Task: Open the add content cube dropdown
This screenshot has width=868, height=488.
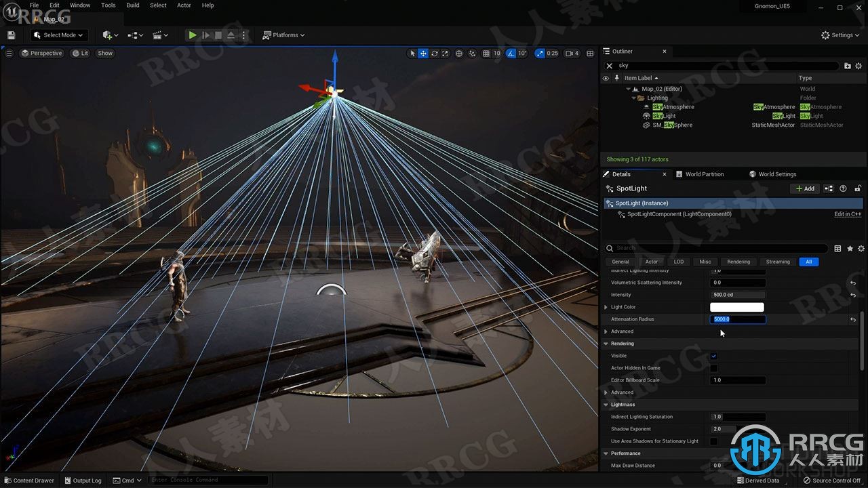Action: tap(110, 35)
